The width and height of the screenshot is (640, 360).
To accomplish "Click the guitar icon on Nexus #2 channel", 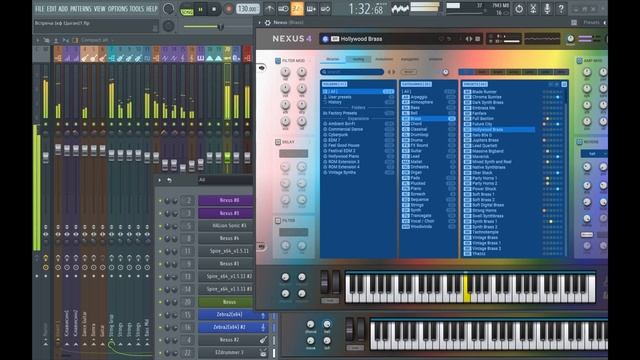I will 263,340.
